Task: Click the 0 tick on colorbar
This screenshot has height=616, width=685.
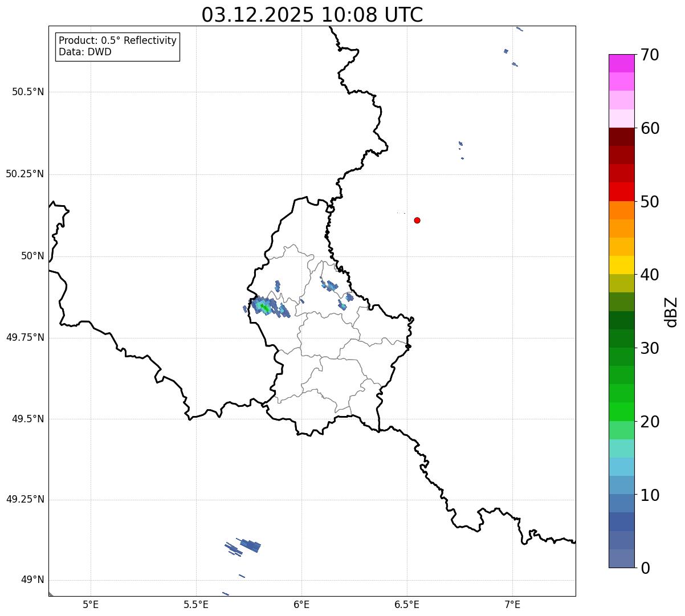Action: coord(645,568)
